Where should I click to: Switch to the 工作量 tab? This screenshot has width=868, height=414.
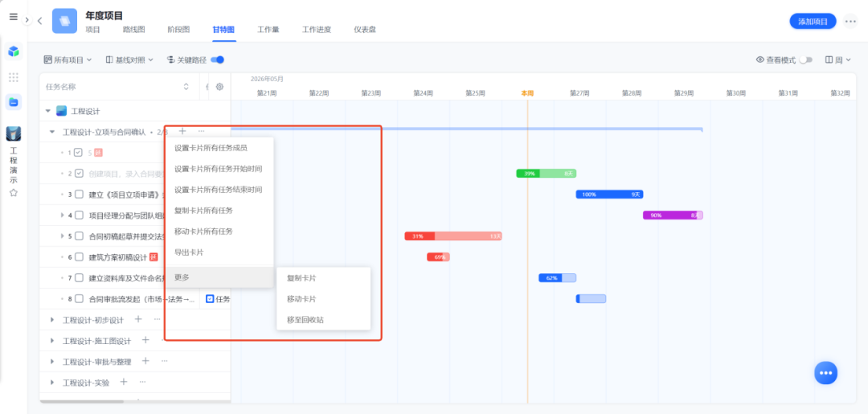pyautogui.click(x=268, y=30)
